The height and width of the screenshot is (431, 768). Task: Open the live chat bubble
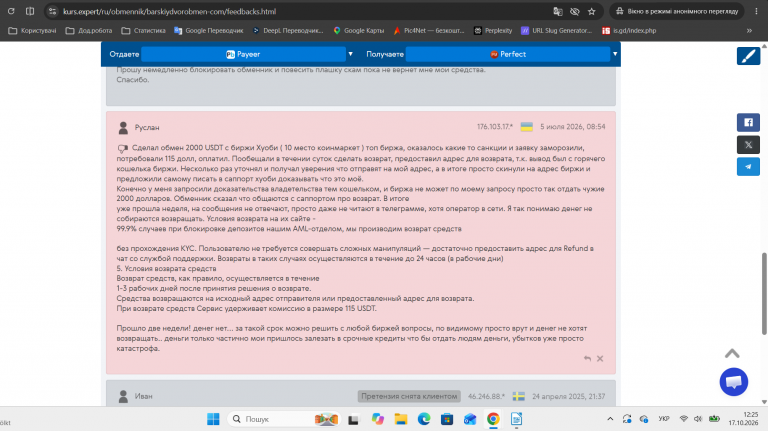point(734,382)
